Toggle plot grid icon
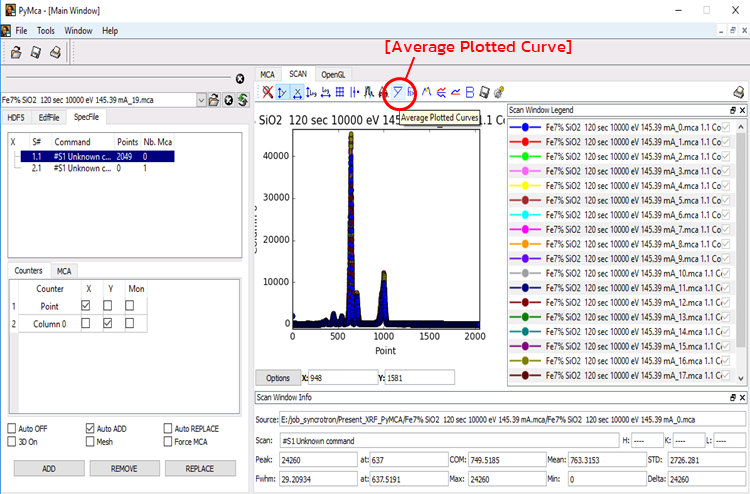This screenshot has height=494, width=750. click(340, 92)
